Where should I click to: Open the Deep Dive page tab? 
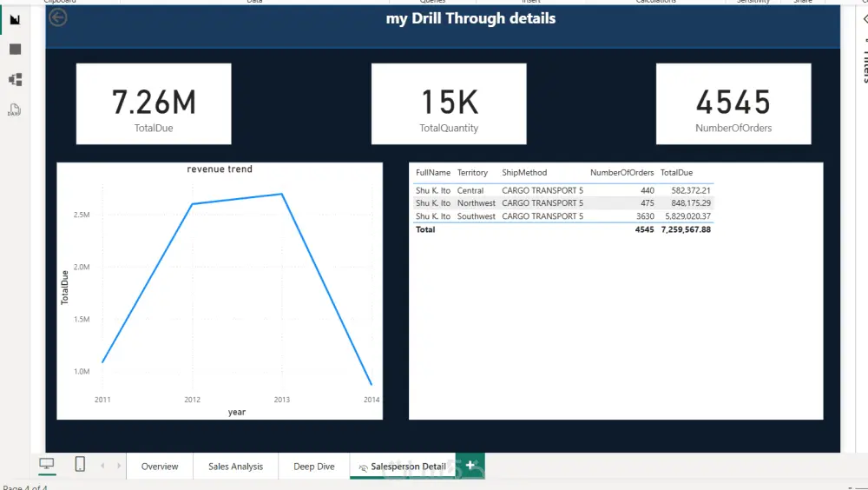click(x=314, y=467)
